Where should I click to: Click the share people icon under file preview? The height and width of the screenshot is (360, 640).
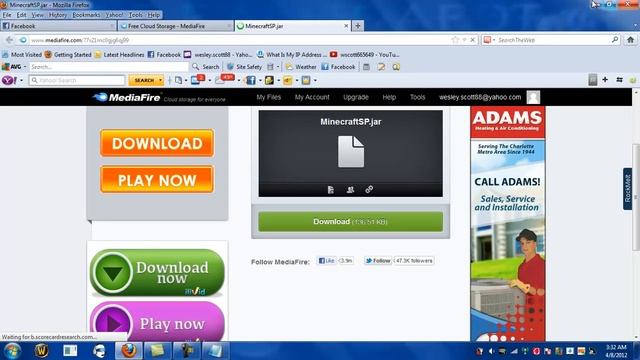tap(350, 190)
